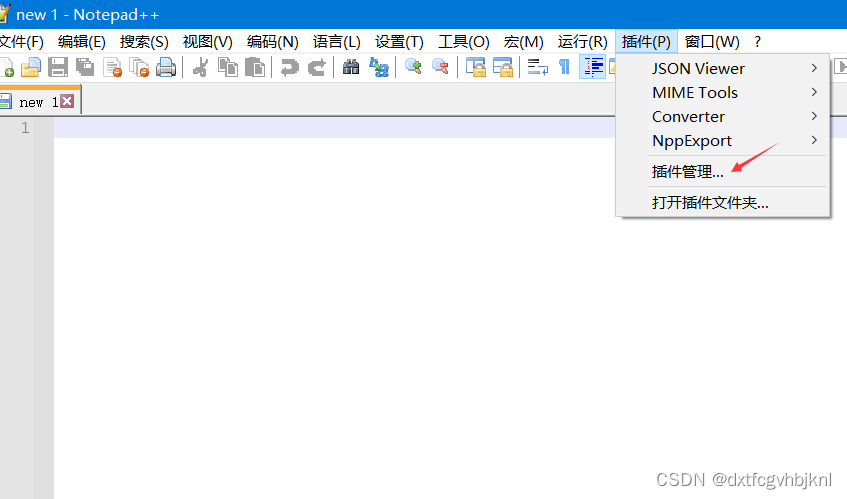Click the Zoom Out magnifier icon
847x499 pixels.
click(440, 68)
